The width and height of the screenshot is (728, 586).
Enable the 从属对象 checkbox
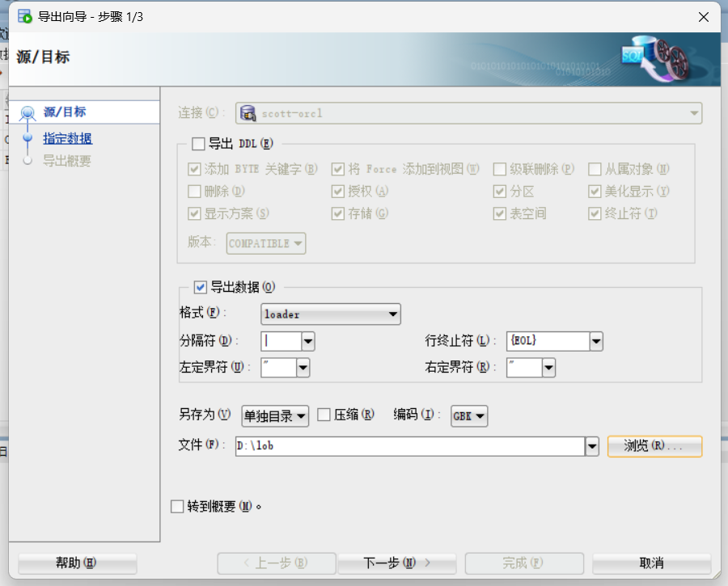(595, 169)
